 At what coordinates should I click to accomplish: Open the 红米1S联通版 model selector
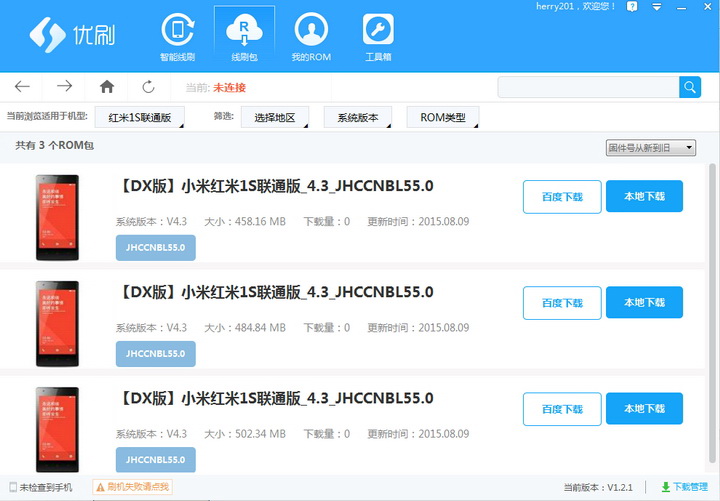[140, 118]
